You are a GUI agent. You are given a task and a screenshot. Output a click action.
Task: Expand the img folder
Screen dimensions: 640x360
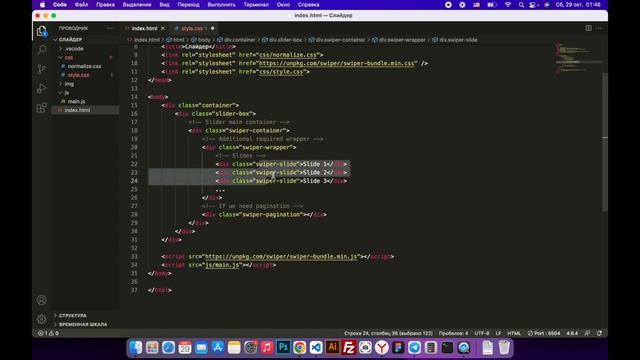(x=69, y=84)
